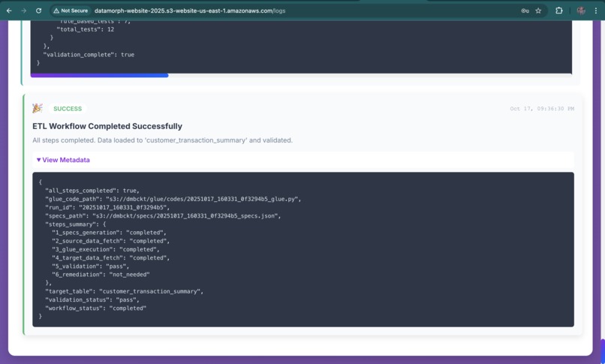This screenshot has height=364, width=605.
Task: Open the browser three-dot menu
Action: pyautogui.click(x=596, y=11)
